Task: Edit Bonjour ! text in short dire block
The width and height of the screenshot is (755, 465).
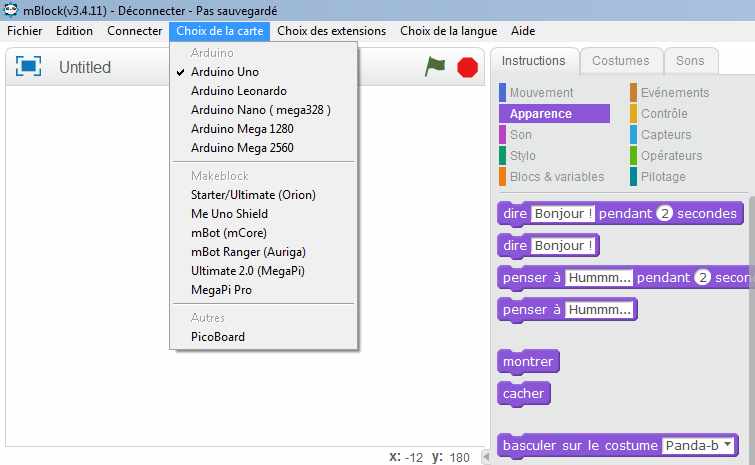Action: pos(563,245)
